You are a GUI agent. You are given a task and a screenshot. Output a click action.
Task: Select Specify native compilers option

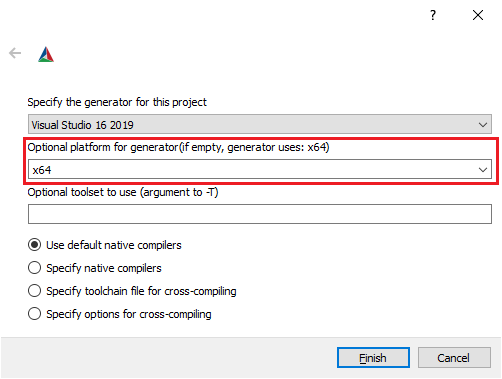pos(34,268)
